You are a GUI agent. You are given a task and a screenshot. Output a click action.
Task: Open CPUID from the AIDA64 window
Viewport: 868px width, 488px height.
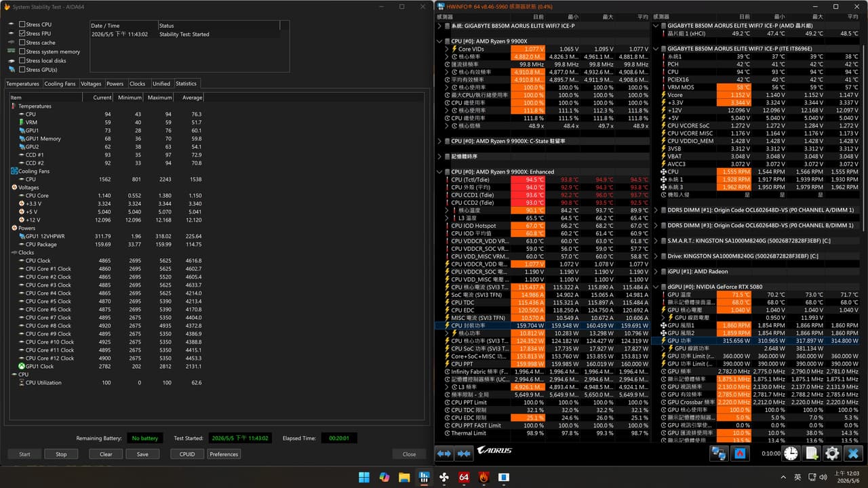tap(187, 454)
